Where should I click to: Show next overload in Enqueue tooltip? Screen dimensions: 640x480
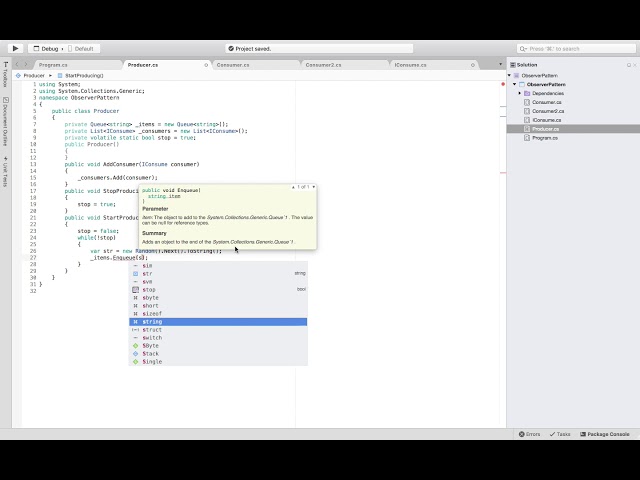coord(313,187)
